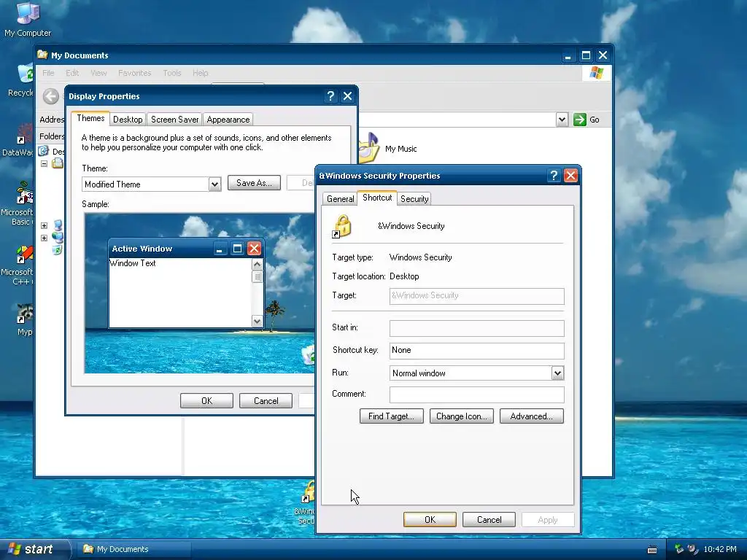The height and width of the screenshot is (560, 747).
Task: Open the View menu in My Documents
Action: [x=98, y=73]
